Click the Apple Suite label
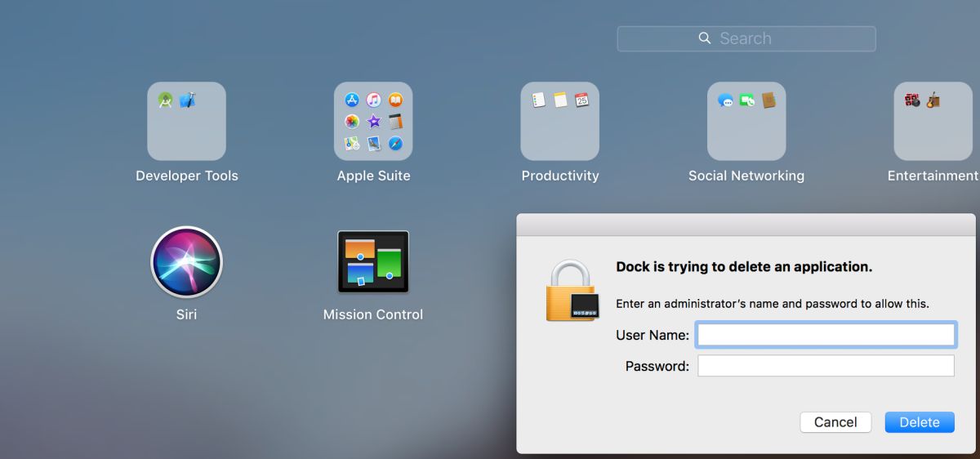Screen dimensions: 980x459 click(373, 176)
